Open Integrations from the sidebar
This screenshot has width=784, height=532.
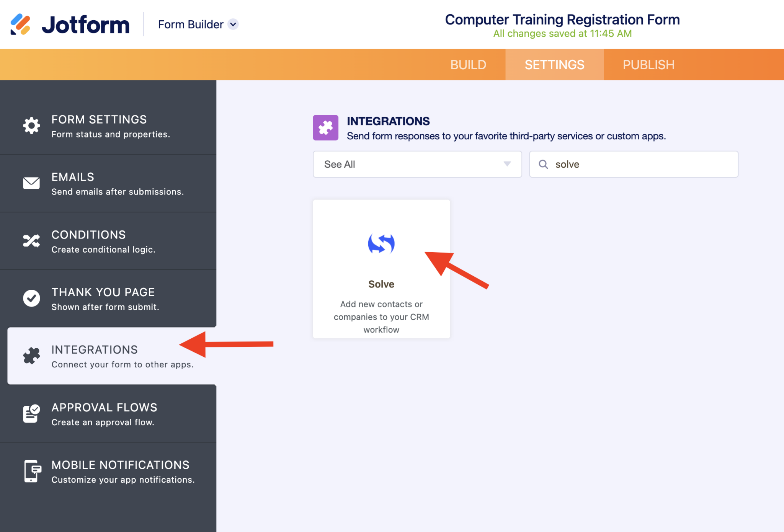click(94, 356)
